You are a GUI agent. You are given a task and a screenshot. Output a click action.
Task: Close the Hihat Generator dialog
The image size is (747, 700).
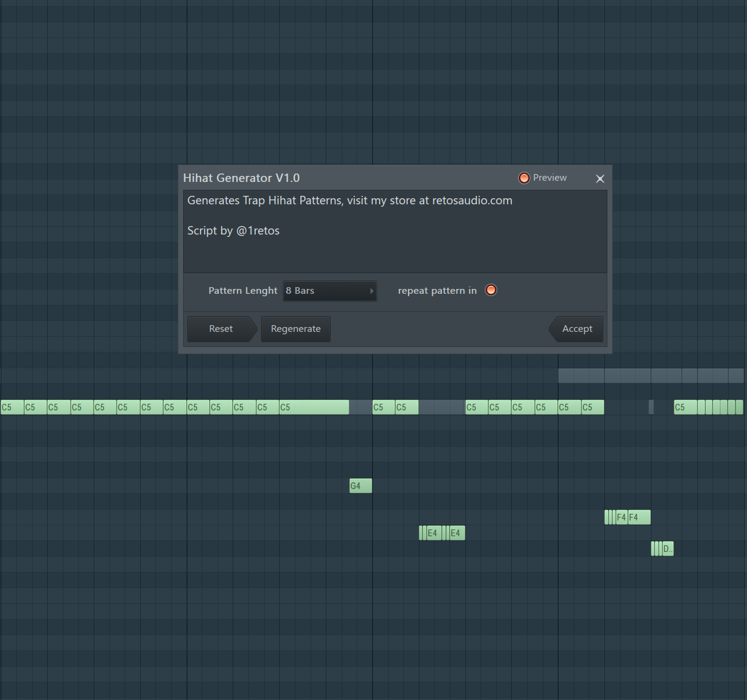(600, 178)
